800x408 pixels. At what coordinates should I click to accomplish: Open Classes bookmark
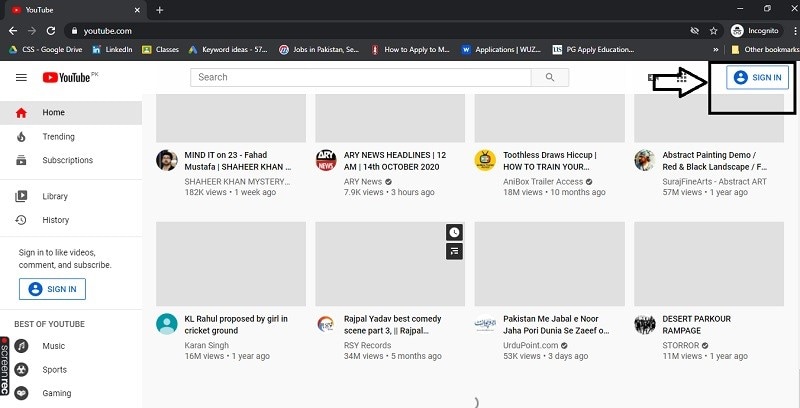(161, 50)
